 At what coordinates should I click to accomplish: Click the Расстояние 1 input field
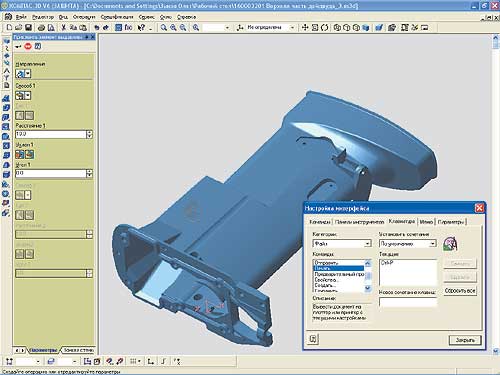click(51, 134)
